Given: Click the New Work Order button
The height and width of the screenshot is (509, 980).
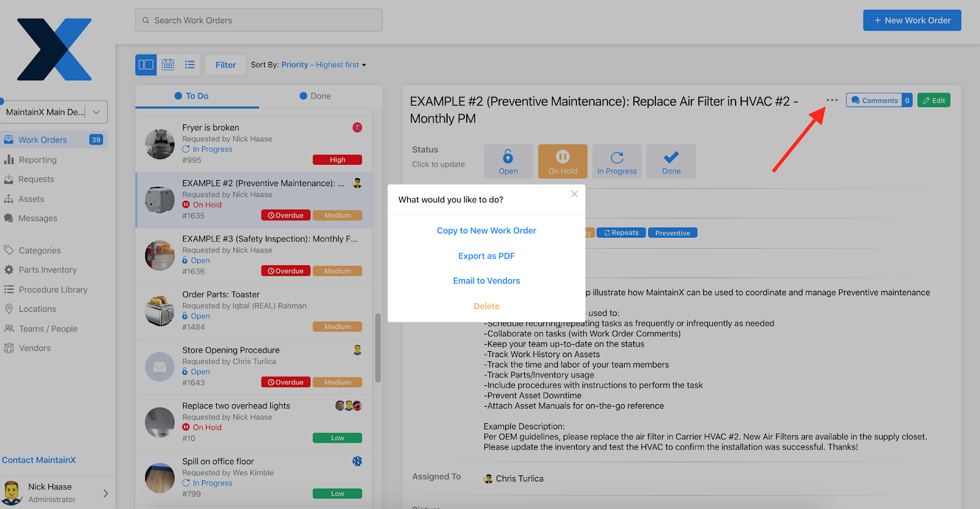Looking at the screenshot, I should [912, 20].
